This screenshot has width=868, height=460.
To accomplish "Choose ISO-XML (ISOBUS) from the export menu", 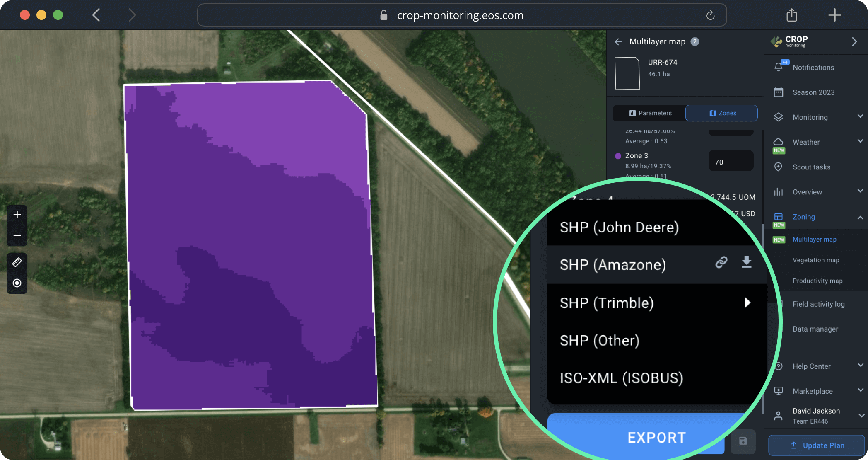I will pyautogui.click(x=621, y=378).
